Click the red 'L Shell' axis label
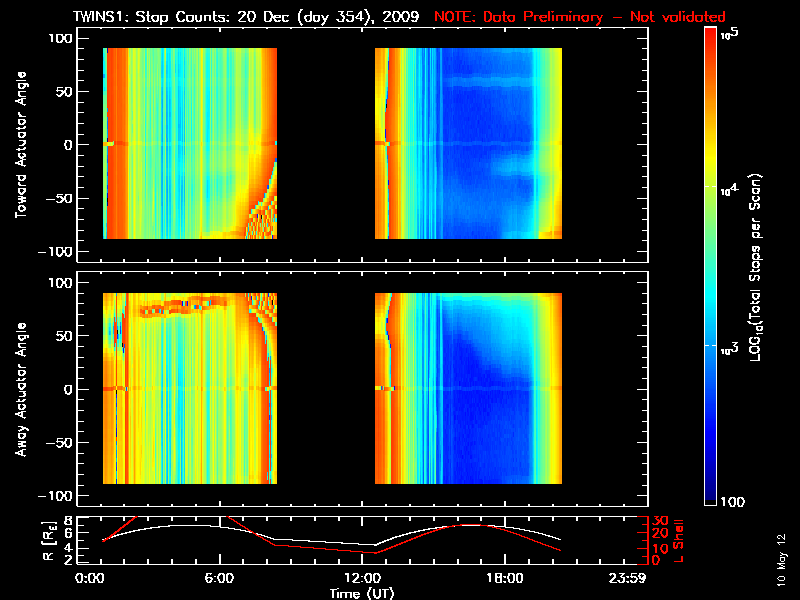The image size is (800, 600). [678, 541]
